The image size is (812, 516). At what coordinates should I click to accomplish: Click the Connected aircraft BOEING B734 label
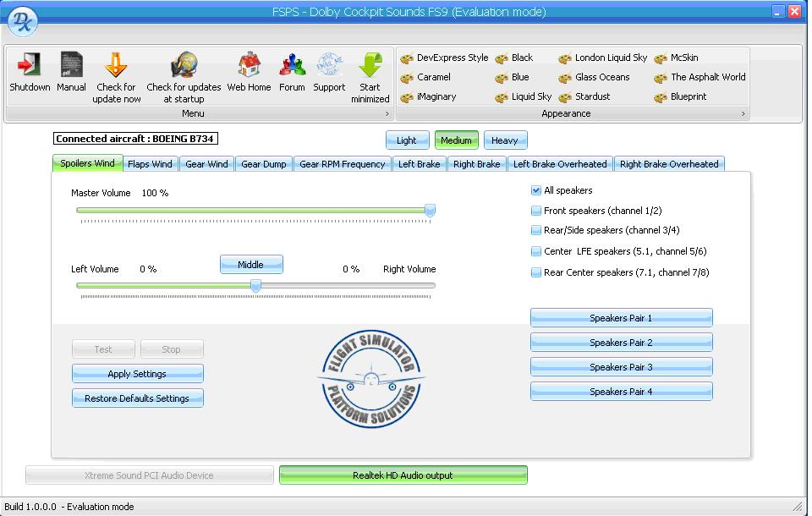click(x=135, y=139)
